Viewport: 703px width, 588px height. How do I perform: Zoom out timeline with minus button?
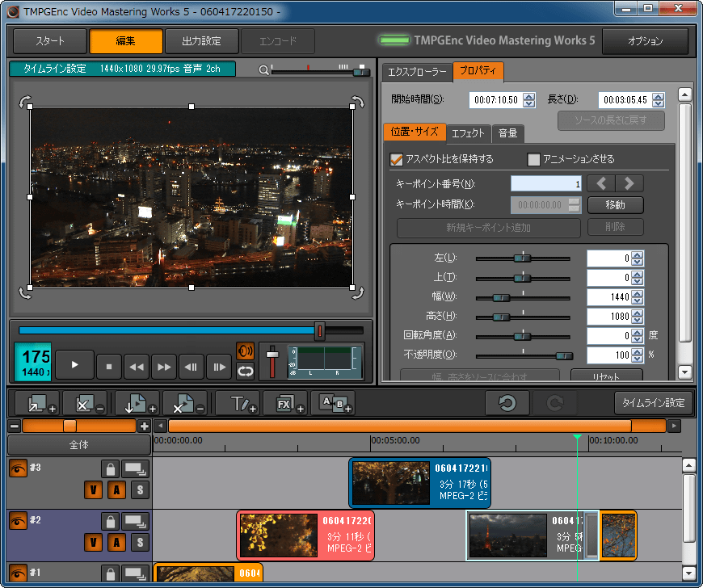15,426
